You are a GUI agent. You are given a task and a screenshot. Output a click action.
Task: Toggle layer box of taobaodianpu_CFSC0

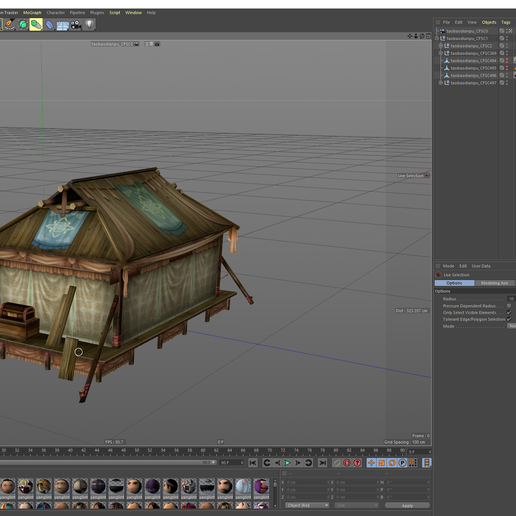502,31
